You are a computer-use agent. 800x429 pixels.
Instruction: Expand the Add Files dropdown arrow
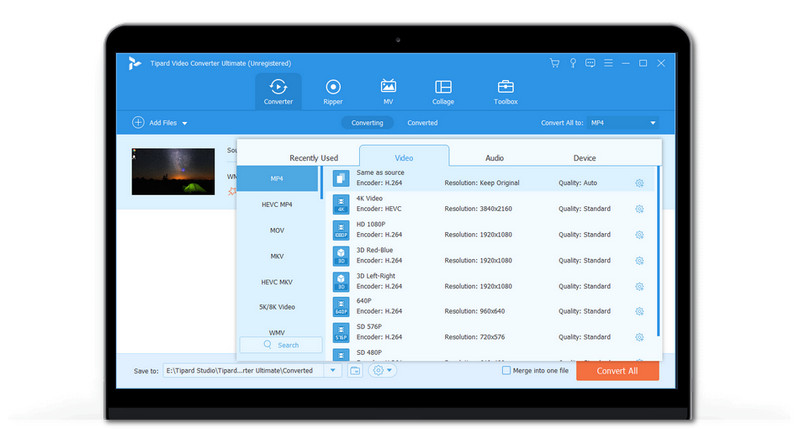[x=185, y=123]
